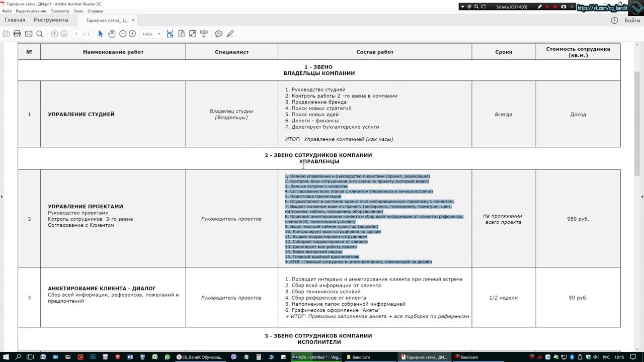Close the Тарифная сетка document tab

[x=133, y=20]
